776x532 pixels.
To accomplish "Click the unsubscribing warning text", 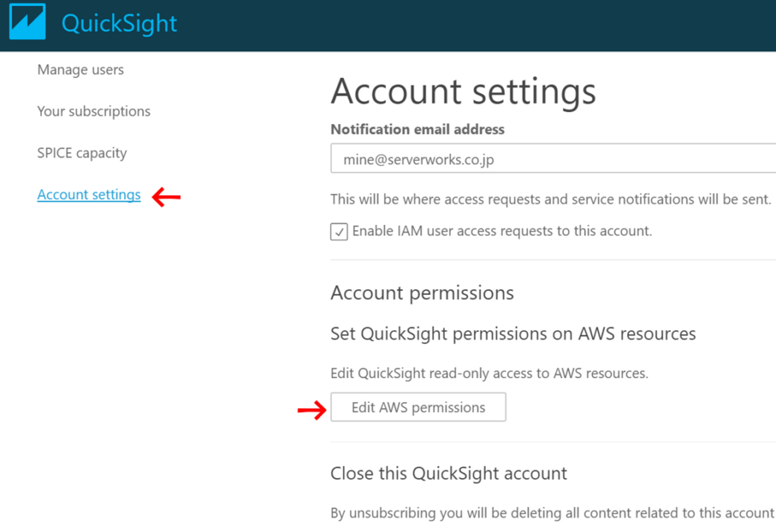I will (x=552, y=513).
